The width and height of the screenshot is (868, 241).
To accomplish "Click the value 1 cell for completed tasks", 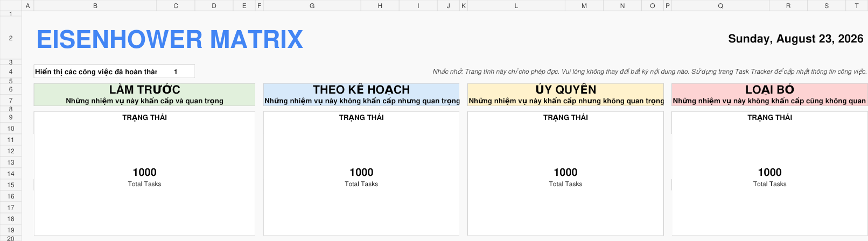I will [x=176, y=72].
